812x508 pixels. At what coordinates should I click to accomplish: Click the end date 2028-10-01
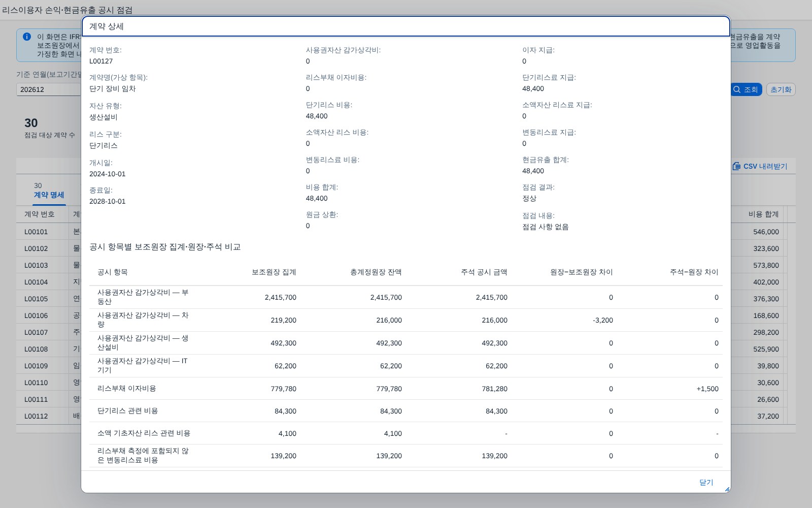click(x=108, y=201)
